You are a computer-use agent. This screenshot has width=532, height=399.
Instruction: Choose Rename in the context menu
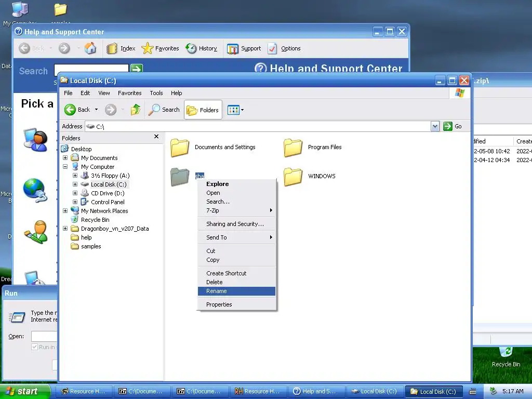tap(236, 291)
